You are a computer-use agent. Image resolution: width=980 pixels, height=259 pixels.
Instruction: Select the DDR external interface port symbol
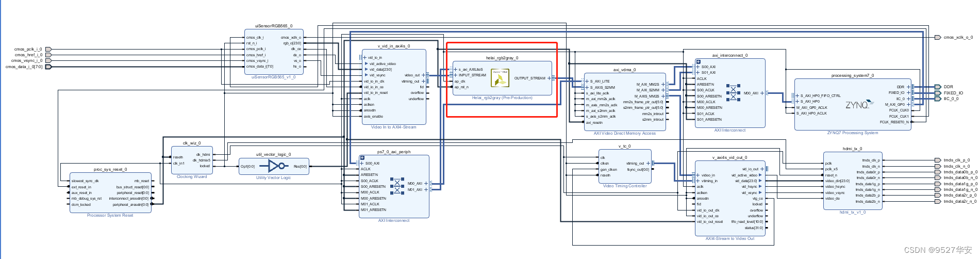click(x=938, y=87)
